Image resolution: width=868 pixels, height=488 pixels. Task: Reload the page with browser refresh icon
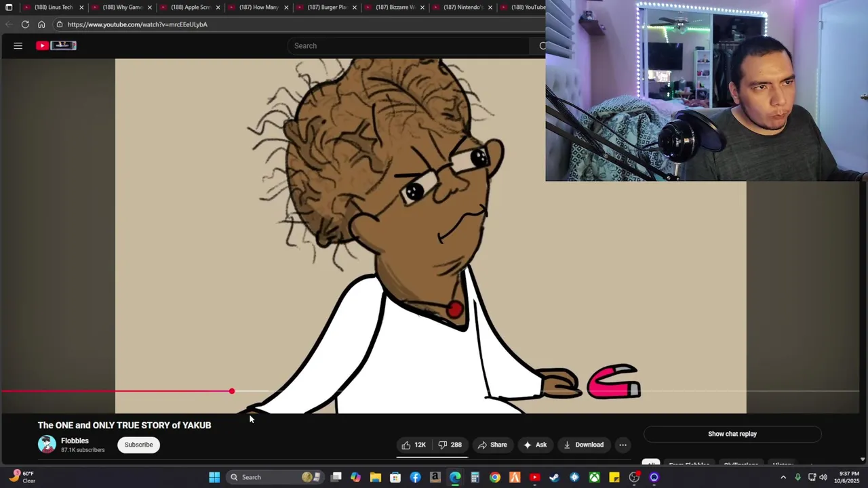point(25,24)
